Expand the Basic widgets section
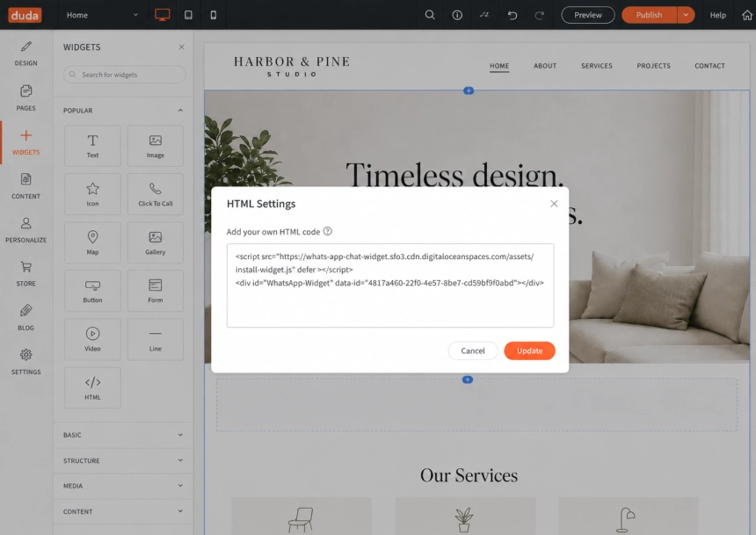The image size is (756, 535). click(x=123, y=435)
